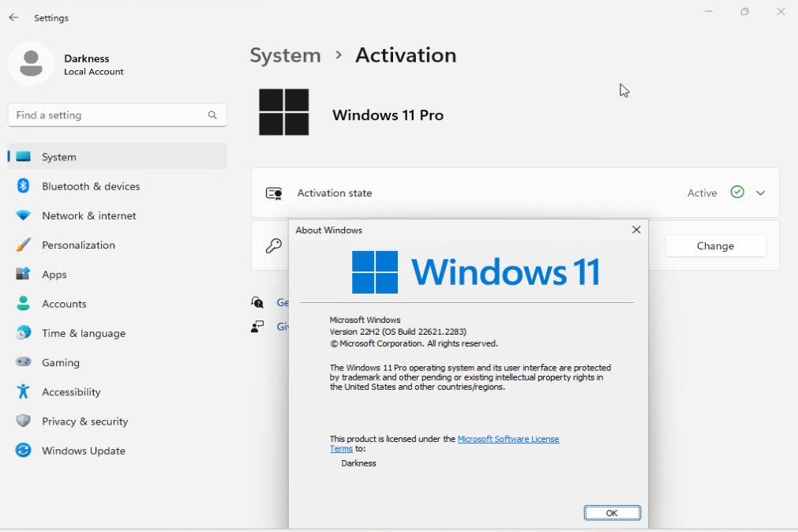This screenshot has width=798, height=532.
Task: Select Accounts in the sidebar
Action: (118, 304)
